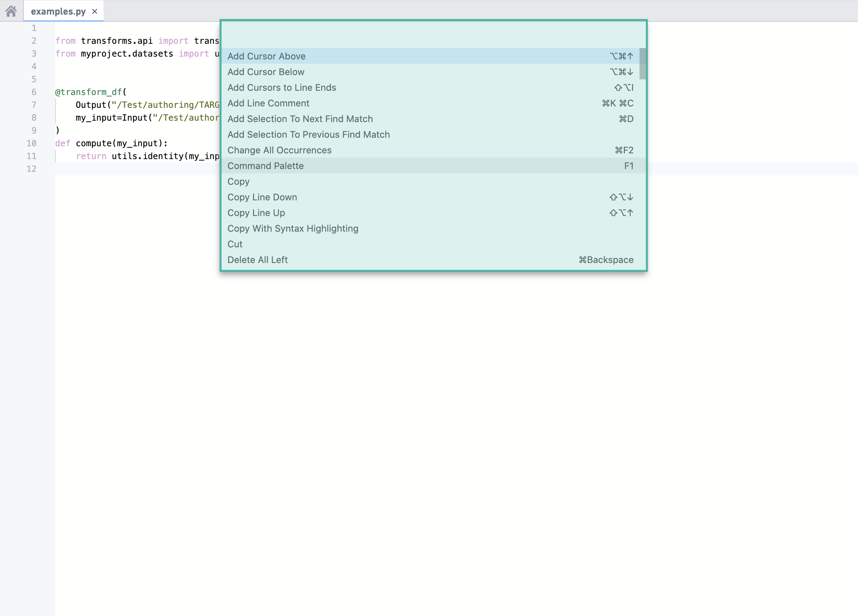Run Copy With Syntax Highlighting

coord(433,228)
